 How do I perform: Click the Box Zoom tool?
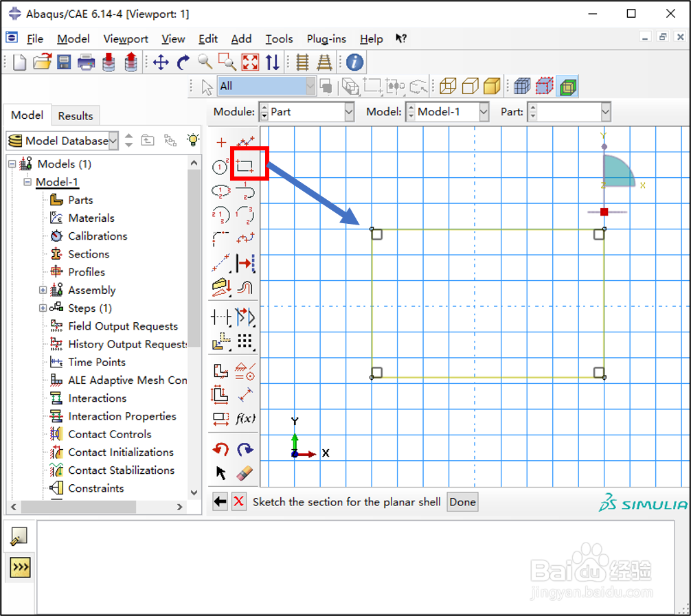coord(227,62)
